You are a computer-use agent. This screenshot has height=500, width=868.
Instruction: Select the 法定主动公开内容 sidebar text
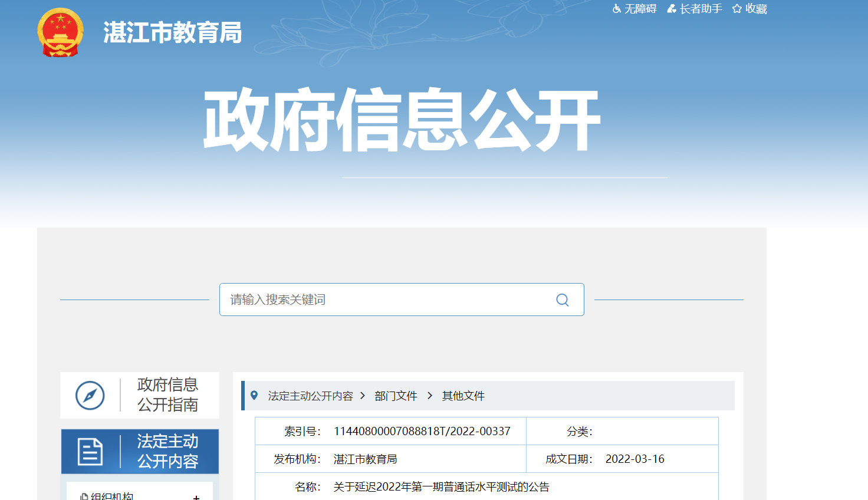point(167,451)
